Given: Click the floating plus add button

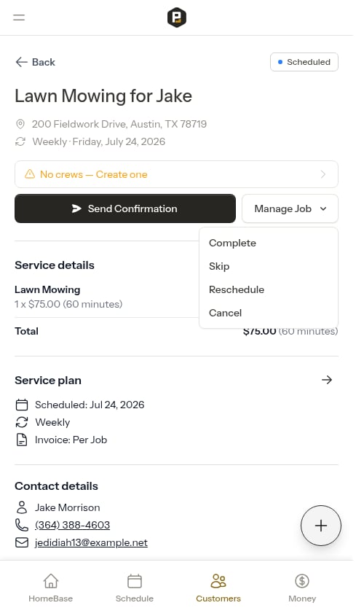Looking at the screenshot, I should click(x=321, y=526).
